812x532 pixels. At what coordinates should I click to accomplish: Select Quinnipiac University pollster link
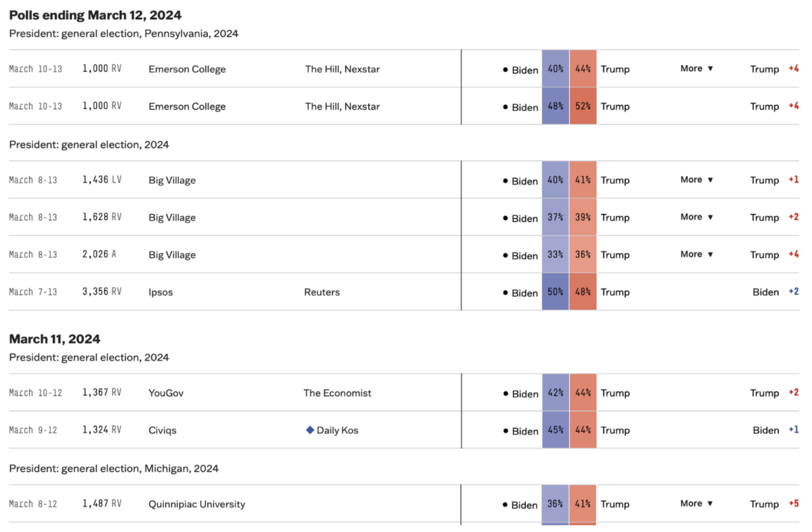(197, 504)
